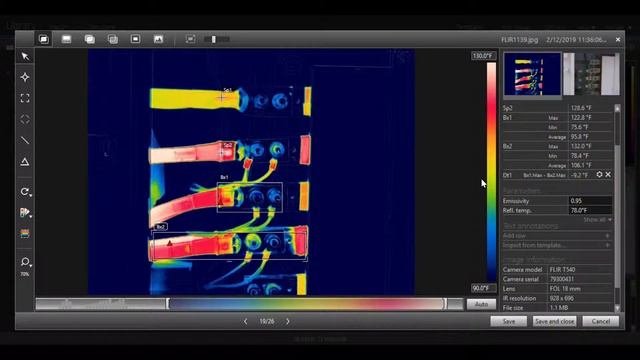Select the spotmeter measurement tool
The height and width of the screenshot is (360, 640).
(25, 77)
